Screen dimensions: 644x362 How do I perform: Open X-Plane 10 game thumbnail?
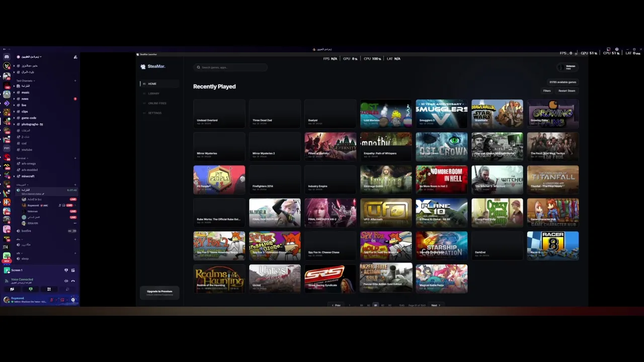point(441,213)
